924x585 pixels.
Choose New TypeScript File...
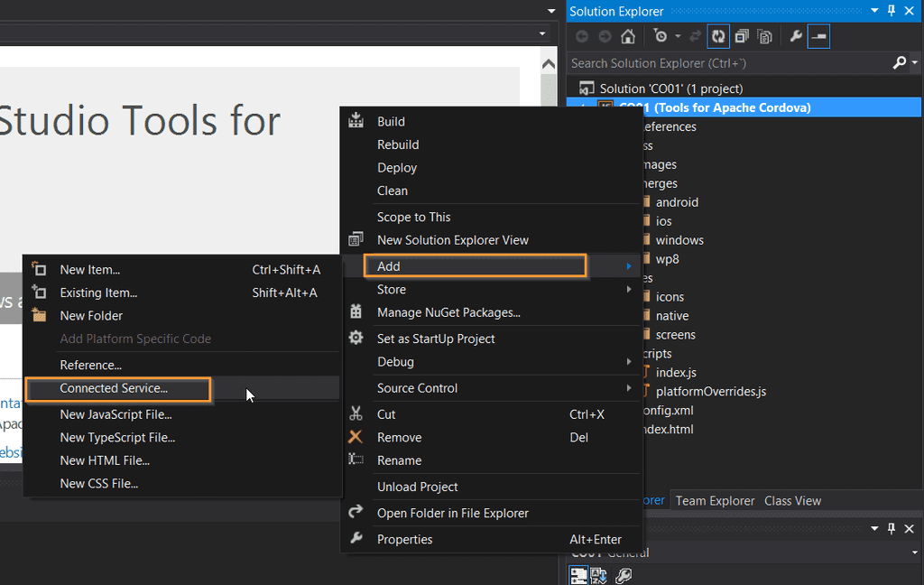pyautogui.click(x=182, y=438)
